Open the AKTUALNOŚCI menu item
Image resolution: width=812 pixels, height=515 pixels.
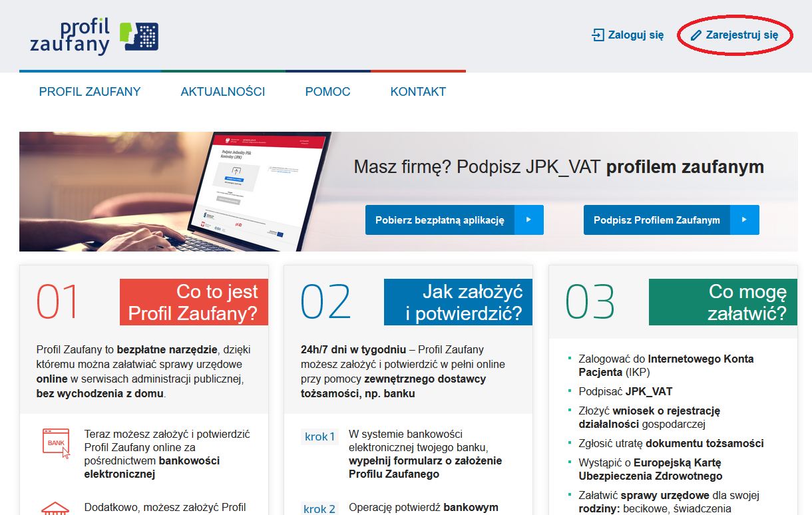223,92
